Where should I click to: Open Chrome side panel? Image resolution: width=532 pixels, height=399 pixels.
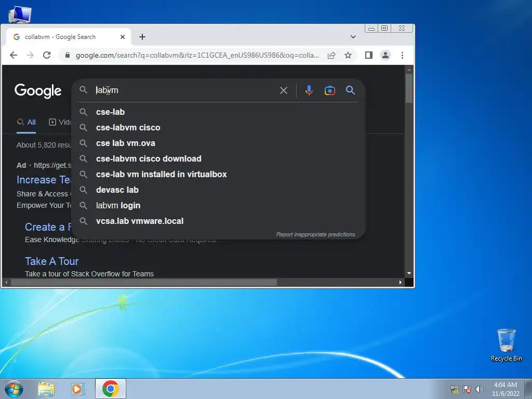(369, 55)
